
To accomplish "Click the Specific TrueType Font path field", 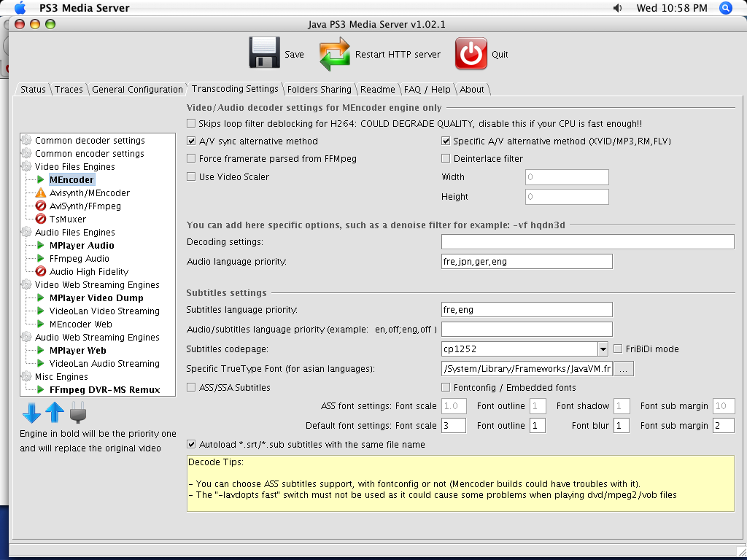I will coord(527,368).
